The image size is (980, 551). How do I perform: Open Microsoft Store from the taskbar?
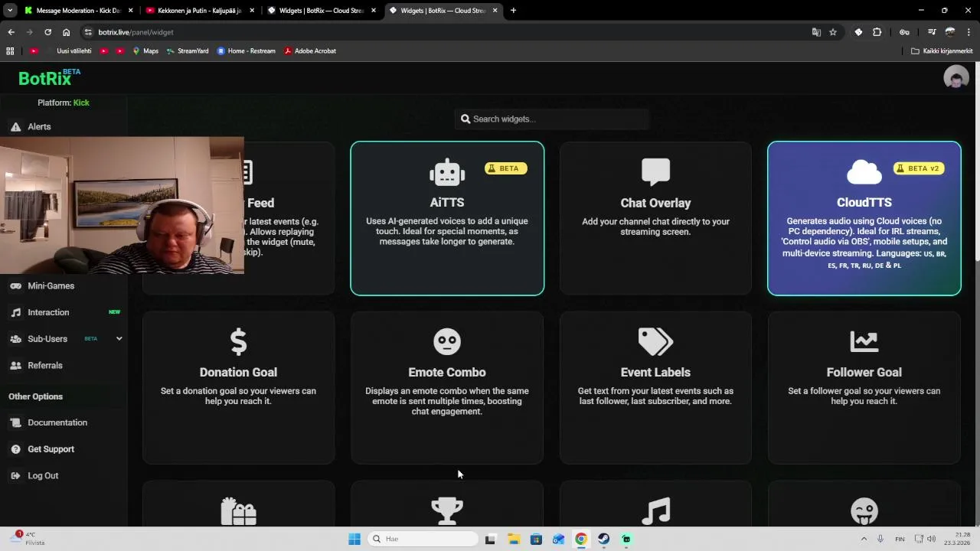(x=536, y=539)
